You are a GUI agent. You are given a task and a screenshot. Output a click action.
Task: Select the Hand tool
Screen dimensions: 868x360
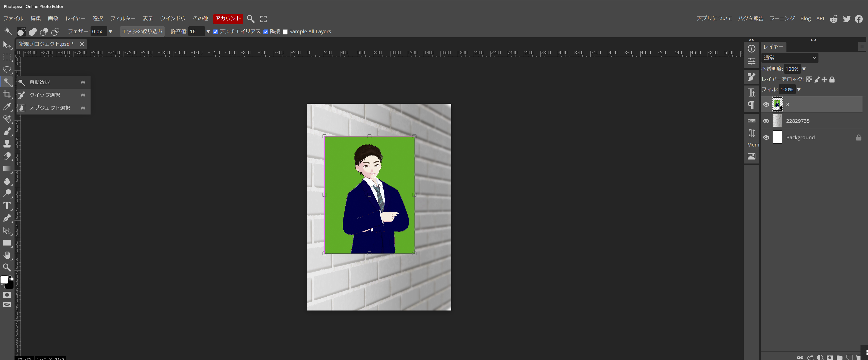(7, 255)
